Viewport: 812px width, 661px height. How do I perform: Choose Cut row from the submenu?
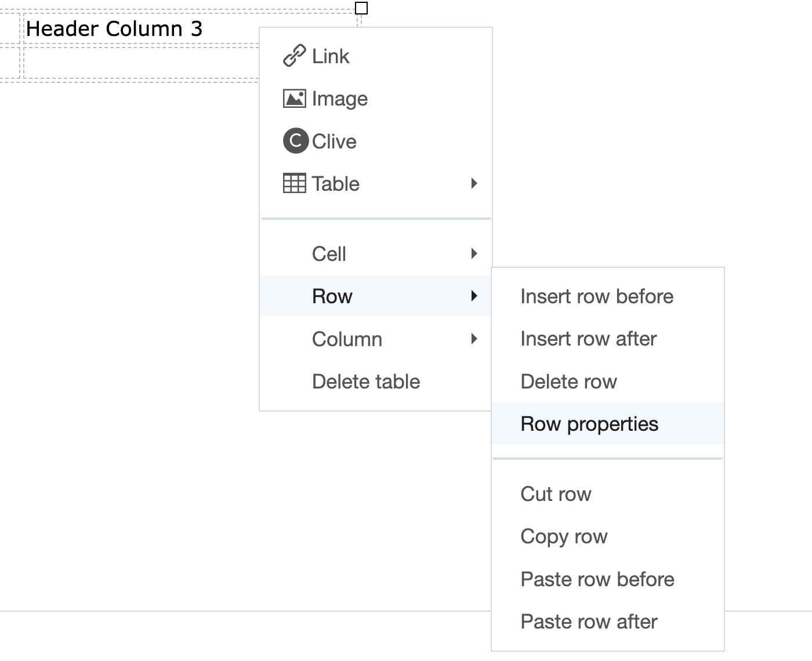(556, 494)
